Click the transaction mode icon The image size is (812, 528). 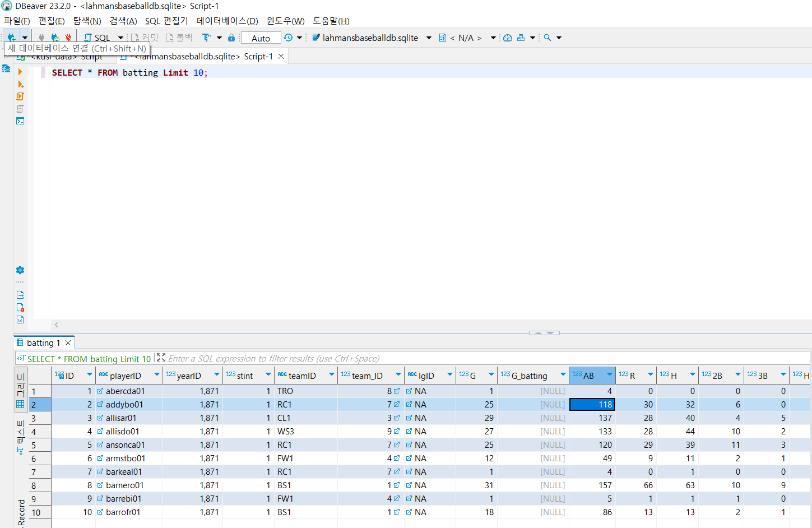click(x=206, y=38)
